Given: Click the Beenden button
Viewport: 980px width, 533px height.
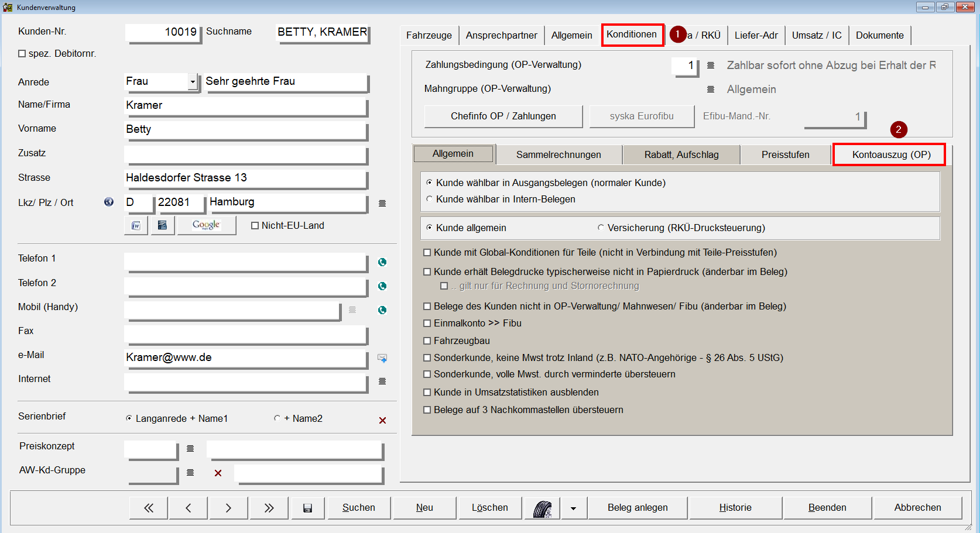Looking at the screenshot, I should click(827, 508).
